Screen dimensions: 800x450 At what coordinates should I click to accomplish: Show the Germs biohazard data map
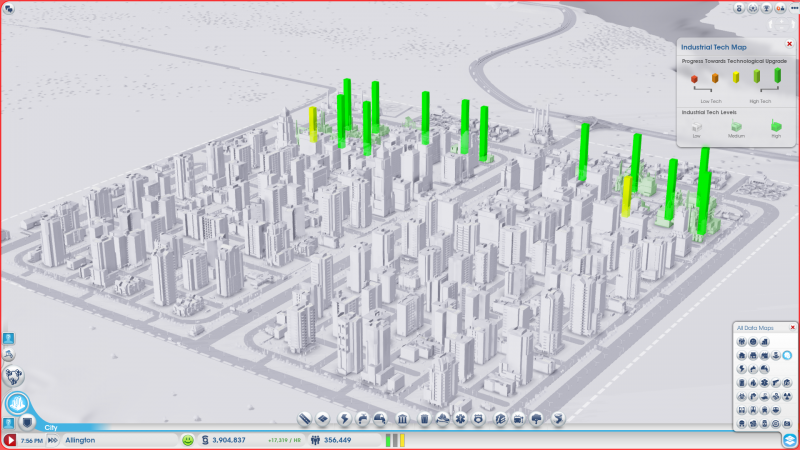tap(742, 396)
